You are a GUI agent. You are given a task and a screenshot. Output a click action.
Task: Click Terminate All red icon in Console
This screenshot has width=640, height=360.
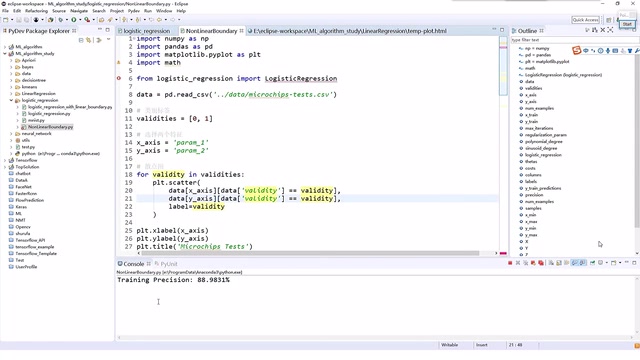coord(541,263)
